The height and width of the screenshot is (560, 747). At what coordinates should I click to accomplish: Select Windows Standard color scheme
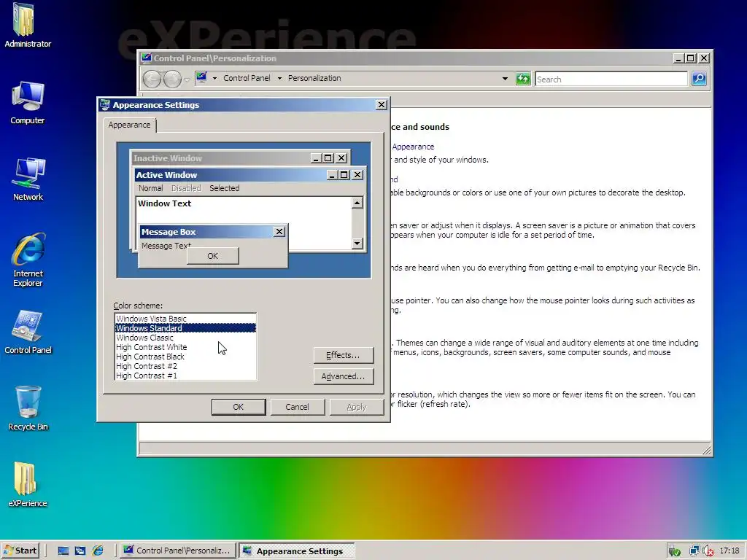point(185,328)
